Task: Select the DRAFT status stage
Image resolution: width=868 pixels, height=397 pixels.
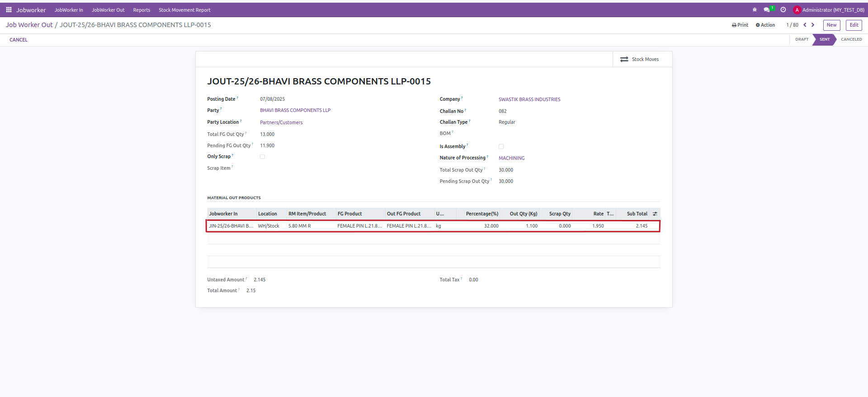Action: pyautogui.click(x=802, y=40)
